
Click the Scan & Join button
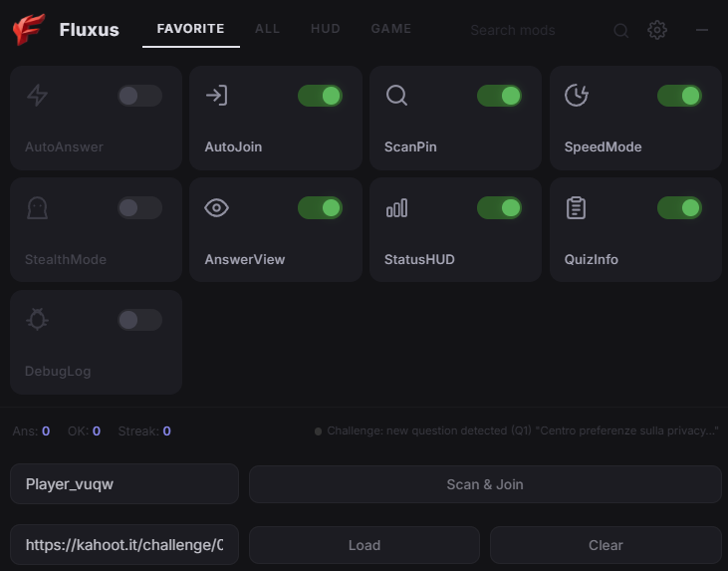[x=485, y=484]
